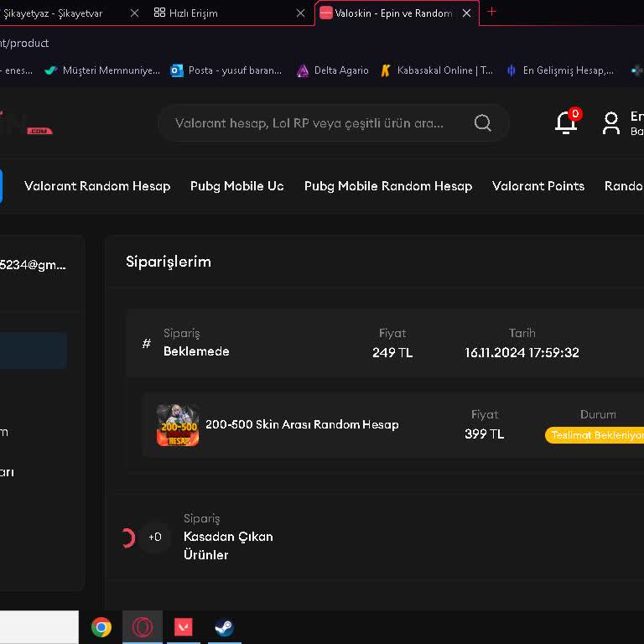
Task: Close the Valoskin tab
Action: pyautogui.click(x=466, y=13)
